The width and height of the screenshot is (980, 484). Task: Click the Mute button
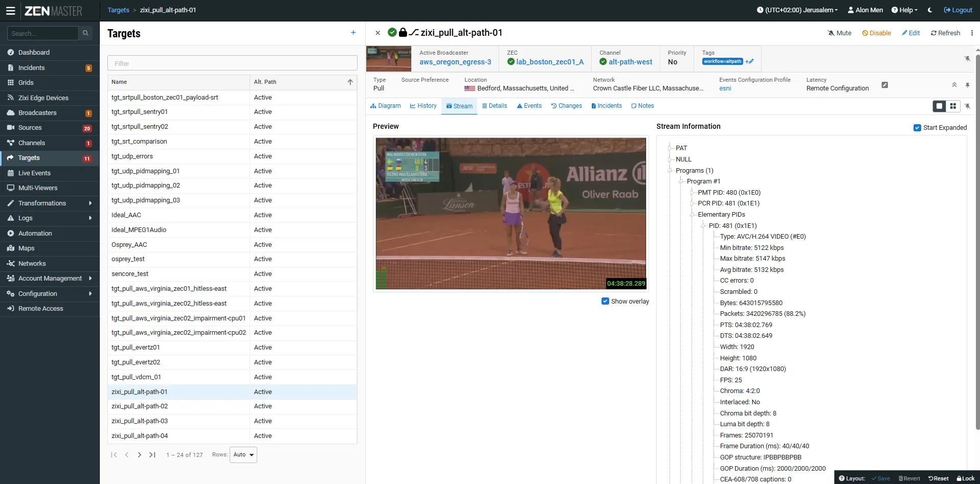[x=839, y=33]
